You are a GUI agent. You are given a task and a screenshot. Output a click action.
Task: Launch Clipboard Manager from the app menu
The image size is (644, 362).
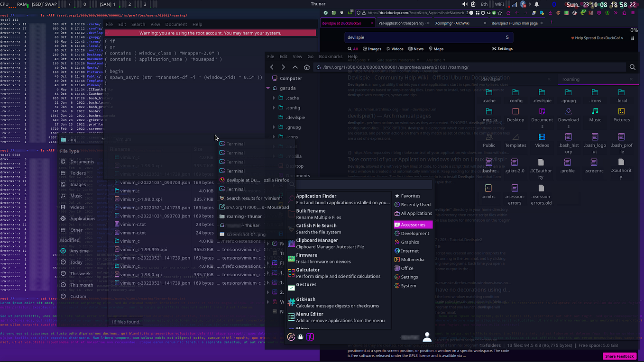(339, 243)
